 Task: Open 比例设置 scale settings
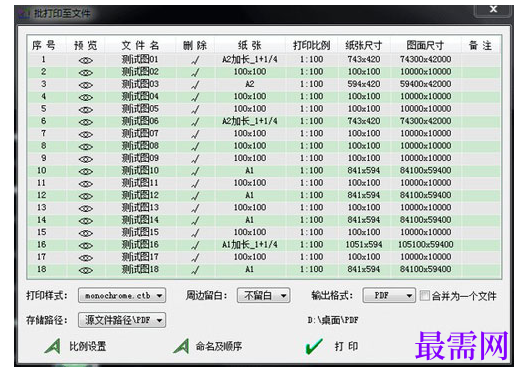75,346
